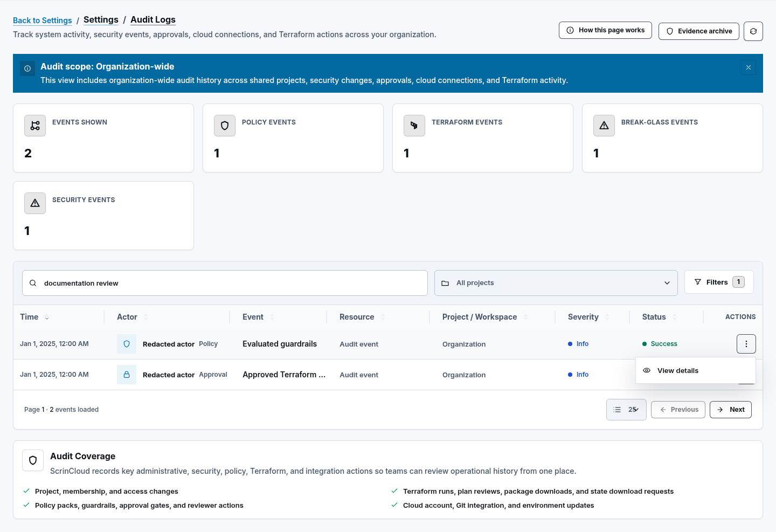Screen dimensions: 776x532
Task: Click checkmark beside Cloud account, Git integration
Action: 394,505
